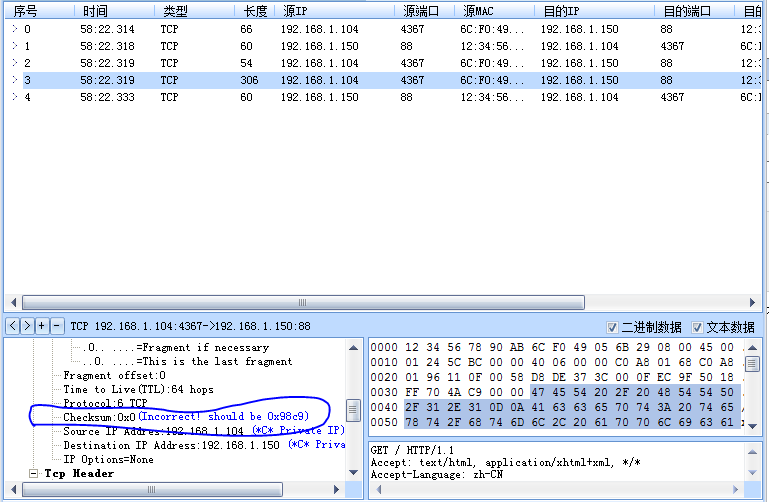Viewport: 769px width, 502px height.
Task: Select the Fragment offset:0 tree row
Action: 114,376
